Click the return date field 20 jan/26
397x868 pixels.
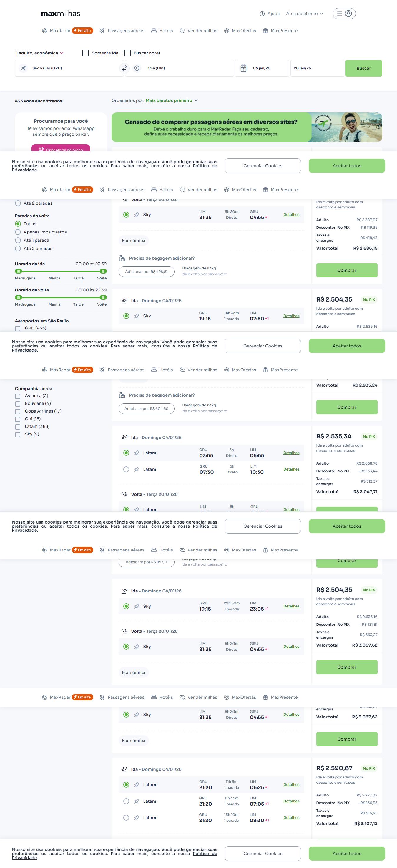coord(317,68)
